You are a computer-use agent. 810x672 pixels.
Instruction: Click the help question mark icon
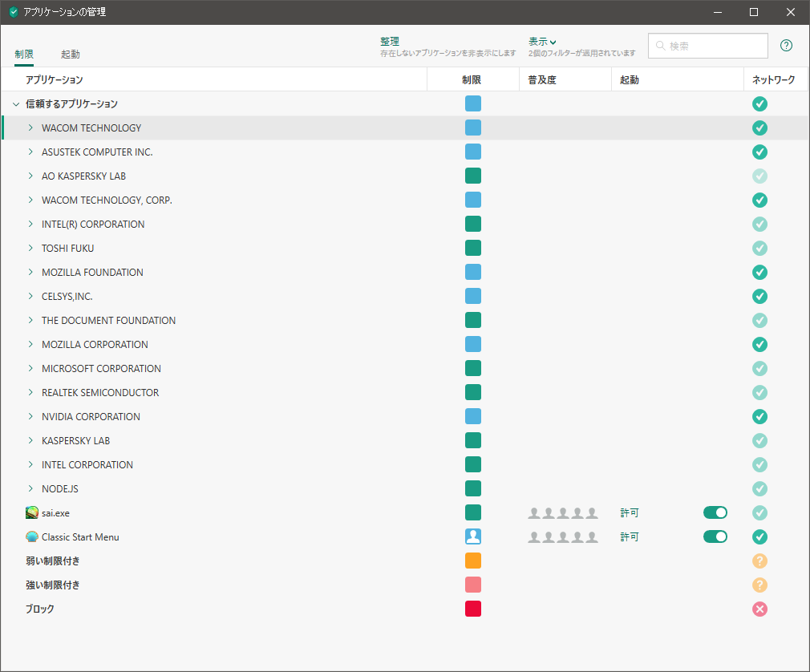coord(786,46)
